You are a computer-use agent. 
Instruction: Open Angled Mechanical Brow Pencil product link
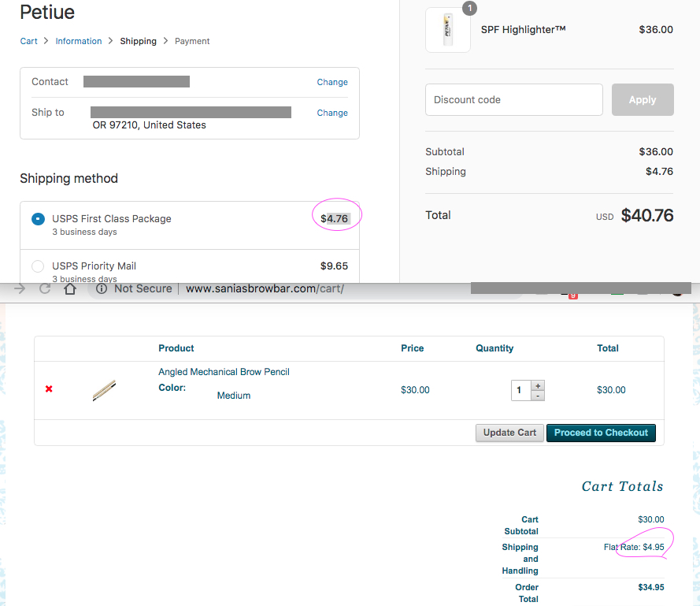[x=224, y=372]
